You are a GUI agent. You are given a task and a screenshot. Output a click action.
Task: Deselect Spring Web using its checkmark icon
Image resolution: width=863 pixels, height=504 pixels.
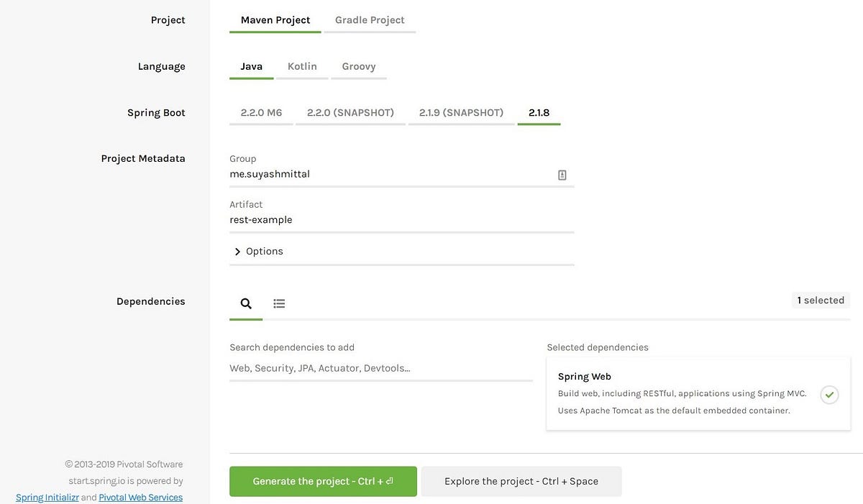click(829, 395)
